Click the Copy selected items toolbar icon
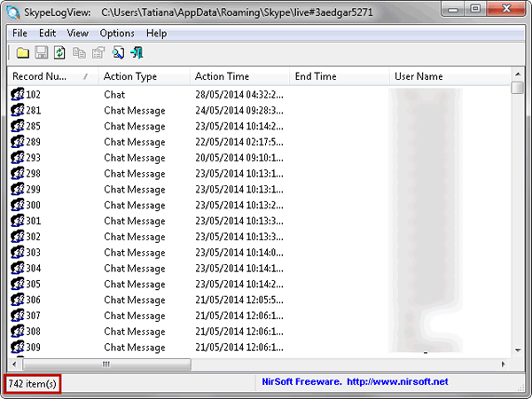 tap(79, 53)
